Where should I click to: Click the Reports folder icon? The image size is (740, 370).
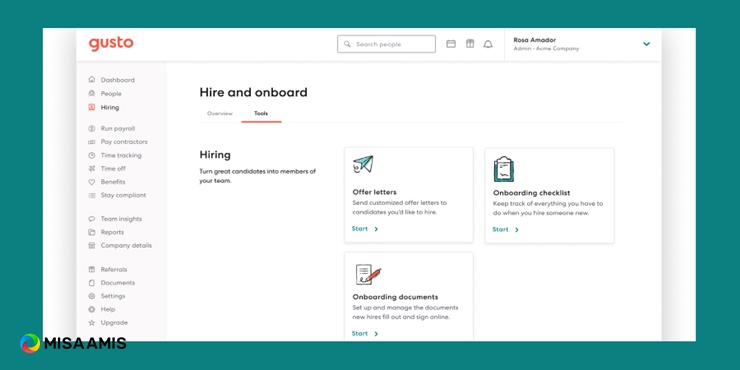point(92,232)
